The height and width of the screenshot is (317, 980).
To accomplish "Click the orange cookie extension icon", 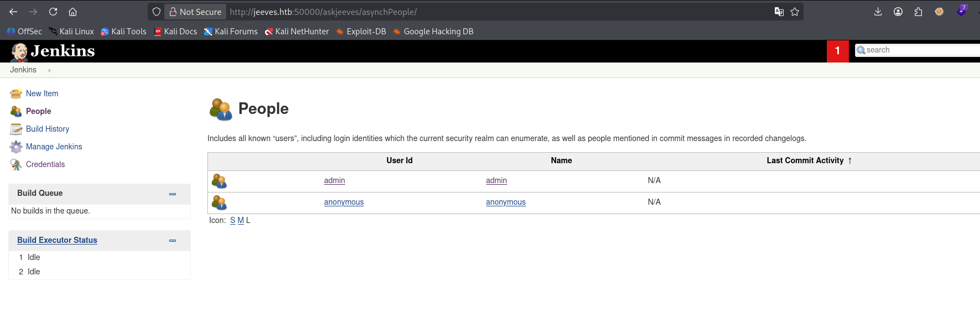I will tap(939, 12).
